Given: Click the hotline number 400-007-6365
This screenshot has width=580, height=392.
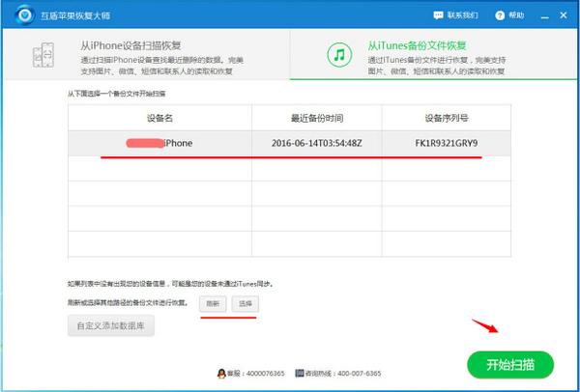Looking at the screenshot, I should point(358,374).
